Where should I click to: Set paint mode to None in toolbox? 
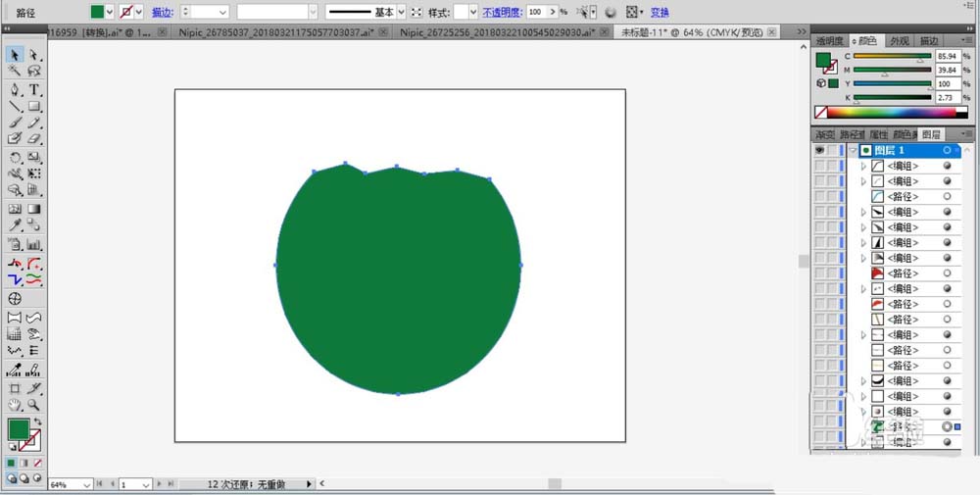click(37, 463)
